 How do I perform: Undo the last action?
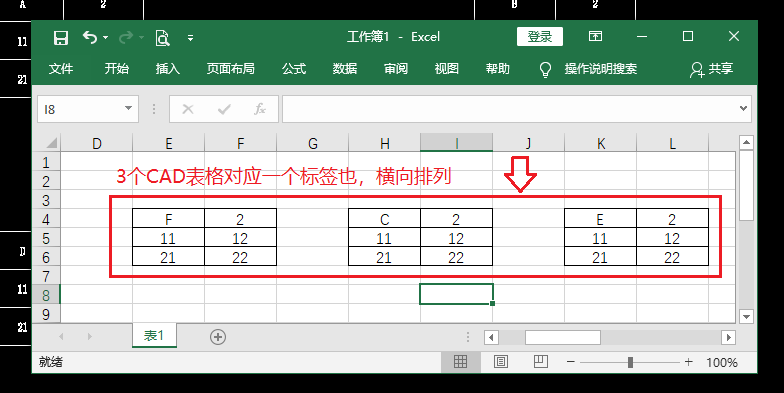click(90, 37)
